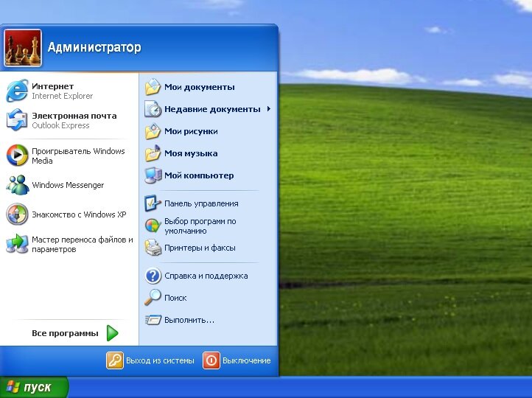Viewport: 532px width, 398px height.
Task: Click the Мастер переноса файлов icon
Action: coord(17,244)
